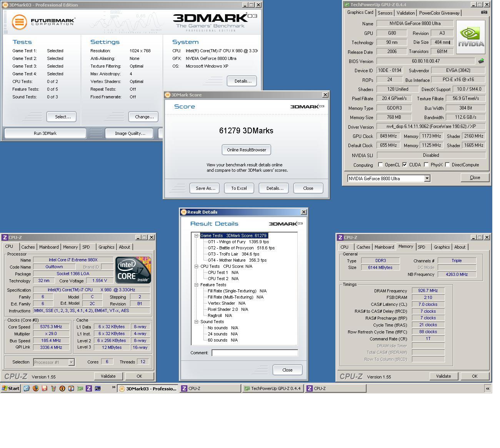Enable the OpenCL checkbox

[380, 165]
